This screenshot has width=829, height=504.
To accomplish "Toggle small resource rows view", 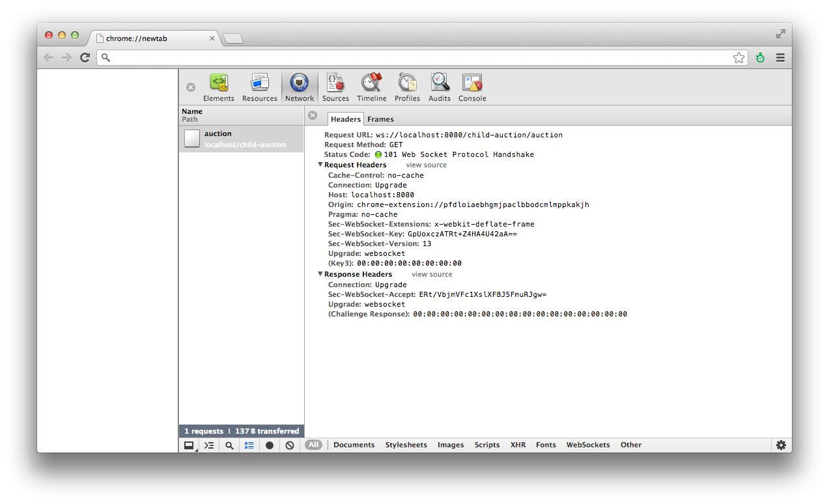I will [x=249, y=445].
